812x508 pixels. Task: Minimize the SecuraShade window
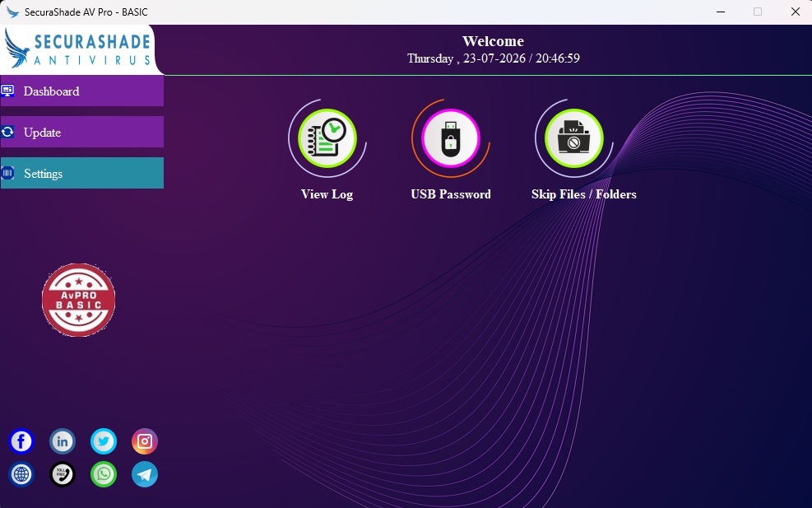[721, 12]
